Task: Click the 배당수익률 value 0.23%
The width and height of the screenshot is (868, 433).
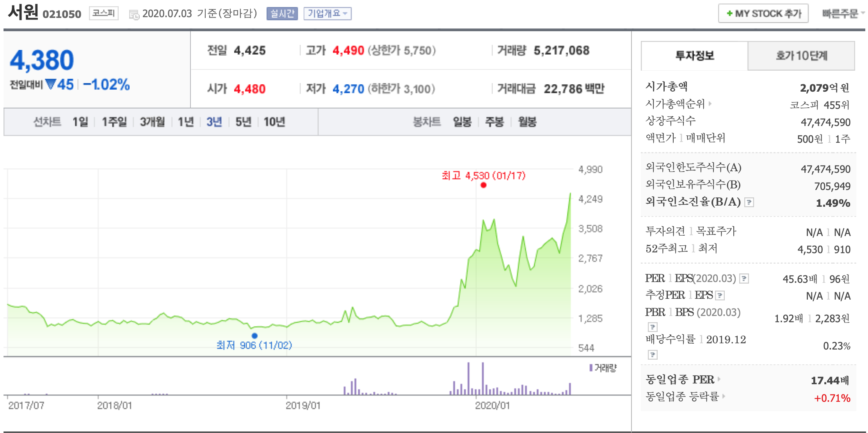Action: 836,346
